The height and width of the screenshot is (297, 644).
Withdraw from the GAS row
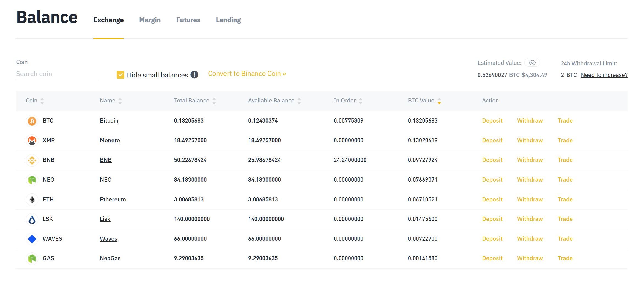pos(530,258)
